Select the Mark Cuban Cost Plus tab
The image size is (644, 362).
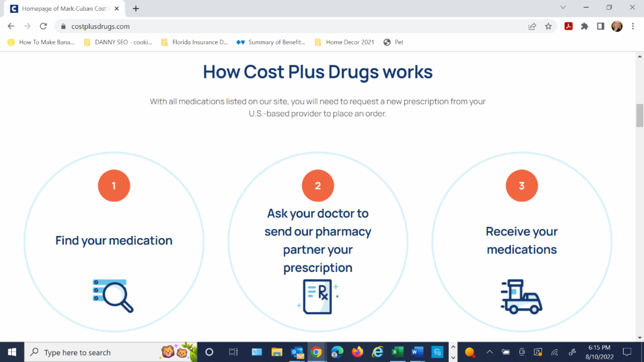pyautogui.click(x=63, y=9)
